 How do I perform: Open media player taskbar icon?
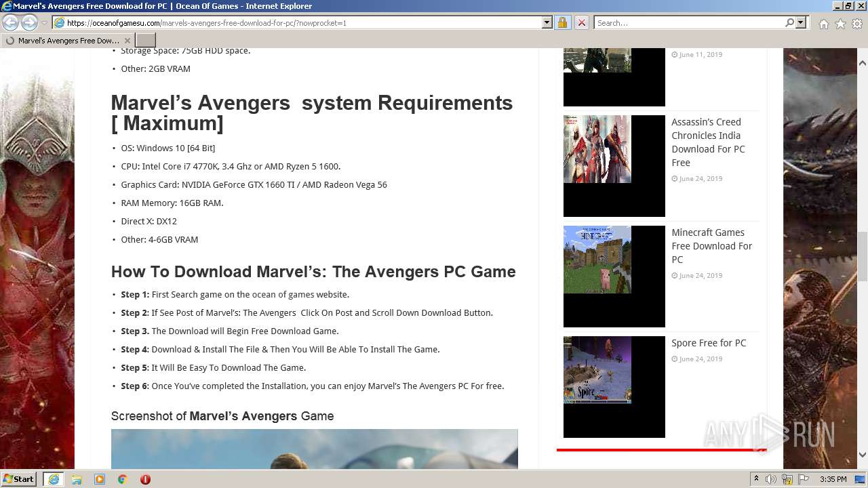click(x=100, y=479)
